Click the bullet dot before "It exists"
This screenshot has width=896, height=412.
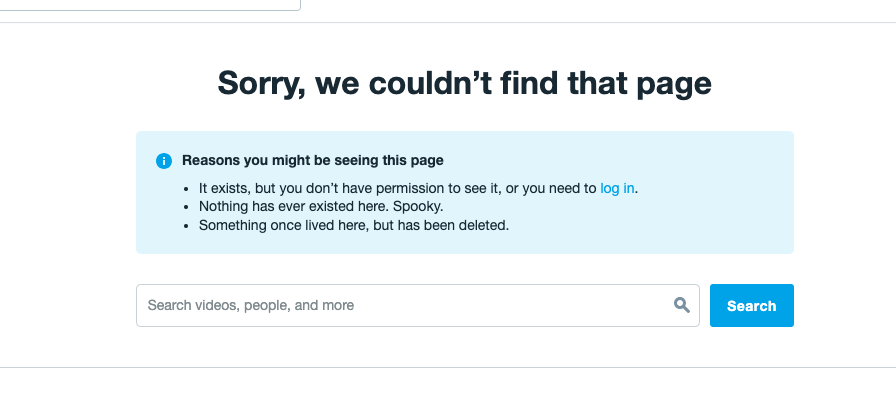pos(187,189)
